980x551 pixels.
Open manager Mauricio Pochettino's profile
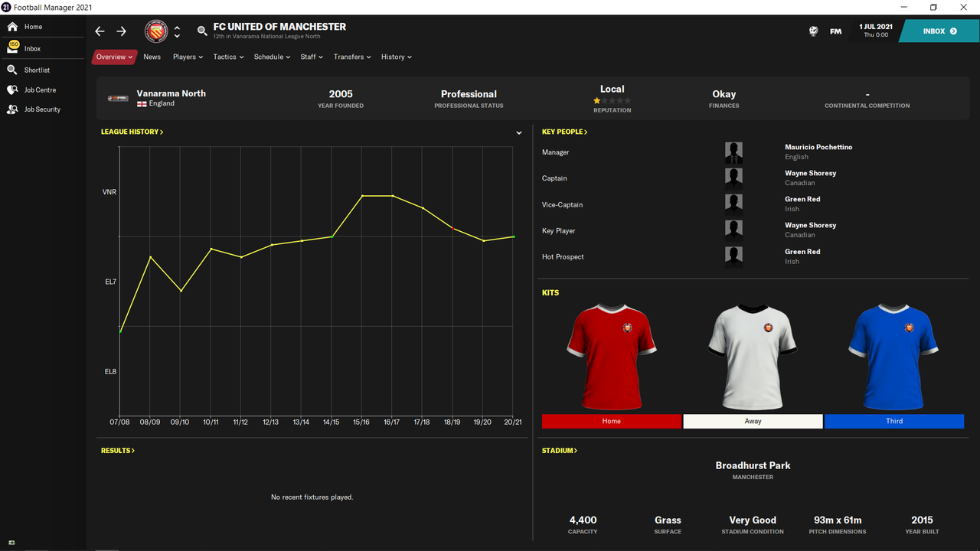click(x=818, y=147)
